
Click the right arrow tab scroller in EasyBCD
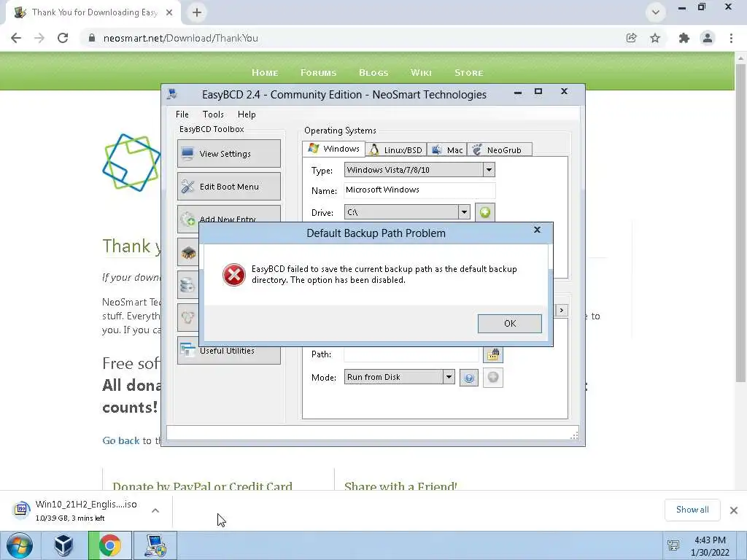[562, 310]
